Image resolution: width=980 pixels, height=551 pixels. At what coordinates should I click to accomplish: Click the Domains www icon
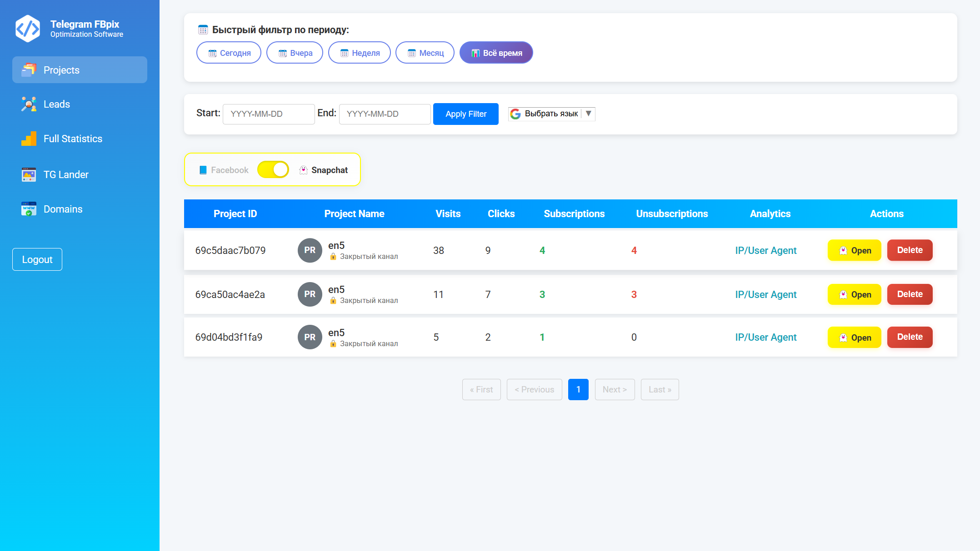pyautogui.click(x=29, y=209)
